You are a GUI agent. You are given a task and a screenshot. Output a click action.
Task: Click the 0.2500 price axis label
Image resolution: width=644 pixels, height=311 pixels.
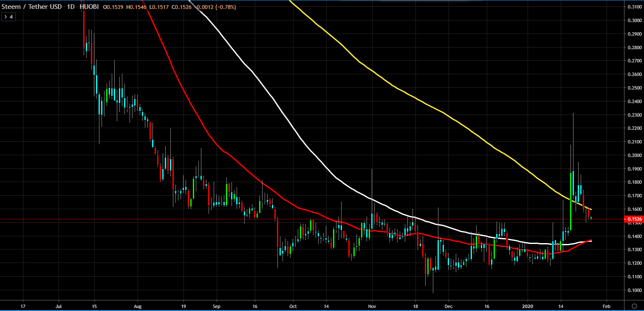[x=634, y=88]
